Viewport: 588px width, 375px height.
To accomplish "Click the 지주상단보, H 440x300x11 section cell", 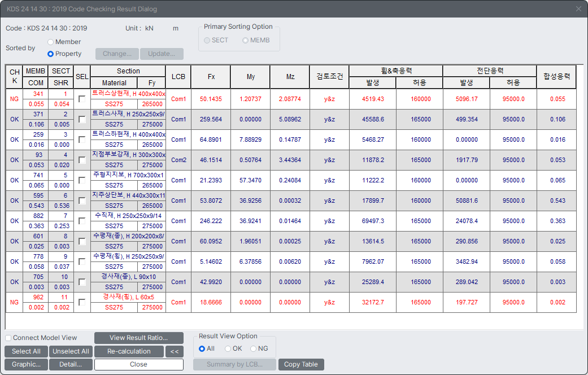I will 128,195.
